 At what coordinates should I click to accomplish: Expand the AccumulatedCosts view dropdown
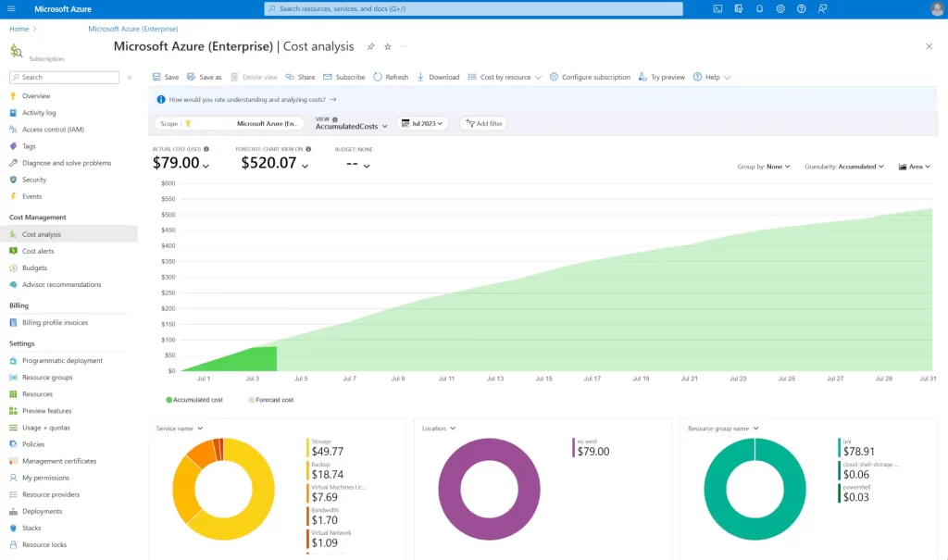pos(351,123)
